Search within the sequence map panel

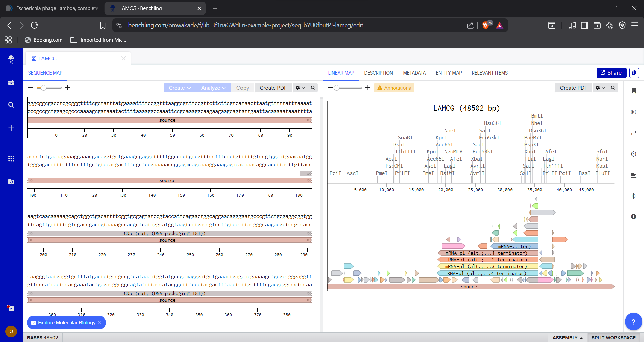[313, 88]
